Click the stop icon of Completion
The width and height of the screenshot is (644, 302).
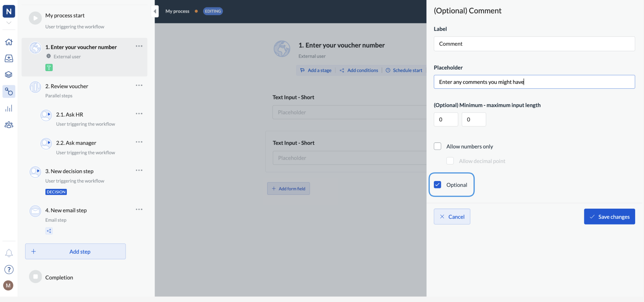[35, 277]
